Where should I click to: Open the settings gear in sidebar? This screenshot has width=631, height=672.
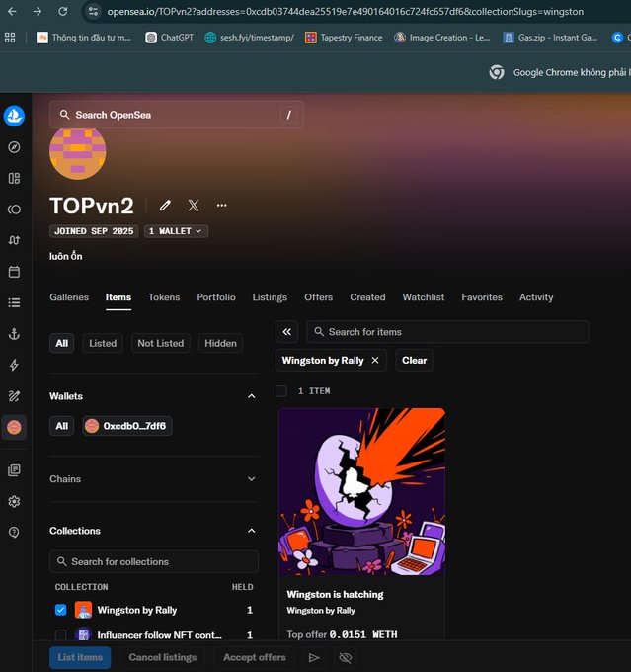click(14, 501)
